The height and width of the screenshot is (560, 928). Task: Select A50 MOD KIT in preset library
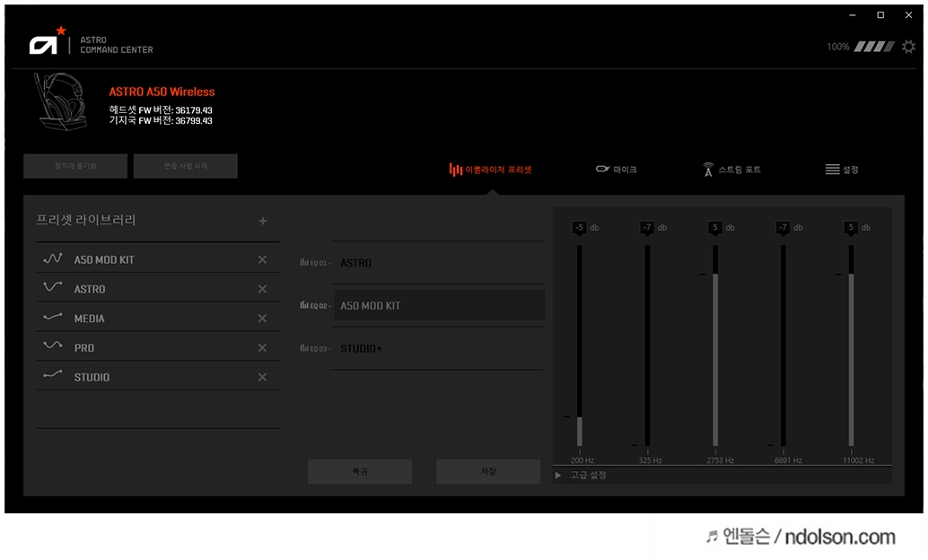(x=157, y=258)
